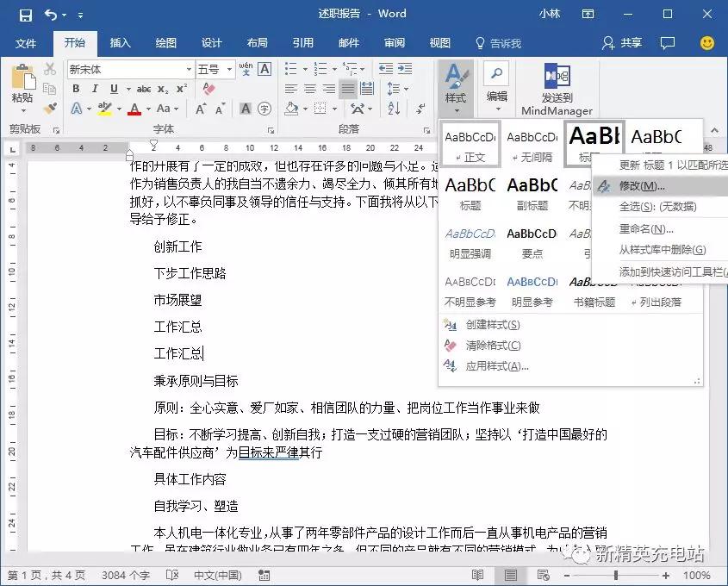Click the Sort (排序) icon

(x=394, y=109)
